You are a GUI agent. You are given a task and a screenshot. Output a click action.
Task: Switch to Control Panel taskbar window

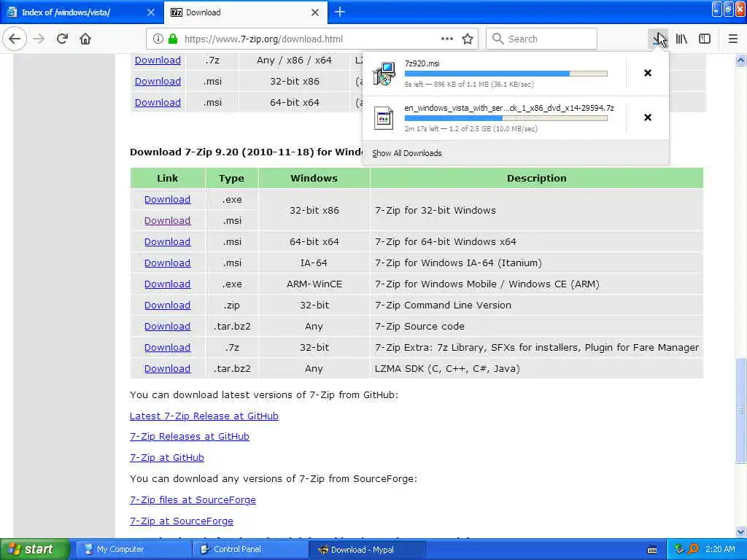click(249, 549)
